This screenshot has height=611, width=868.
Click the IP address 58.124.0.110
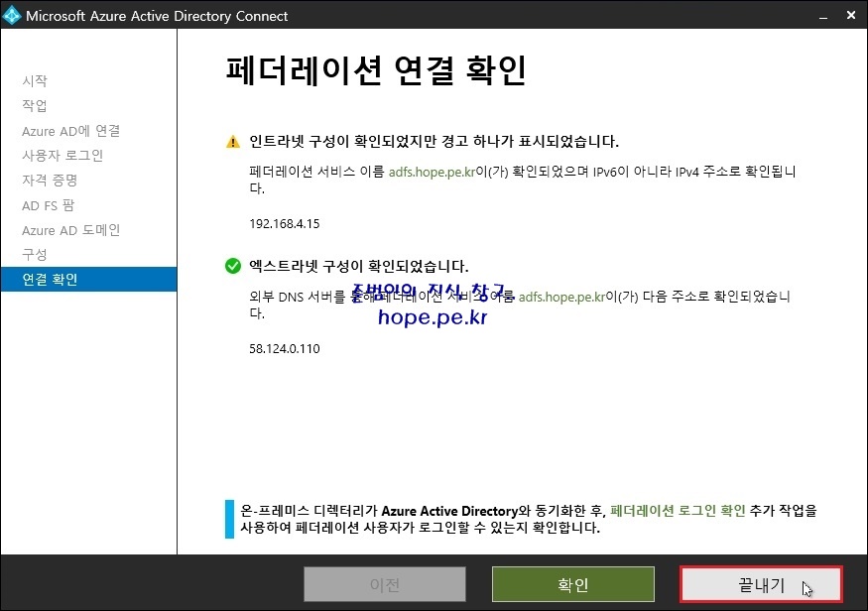coord(285,349)
